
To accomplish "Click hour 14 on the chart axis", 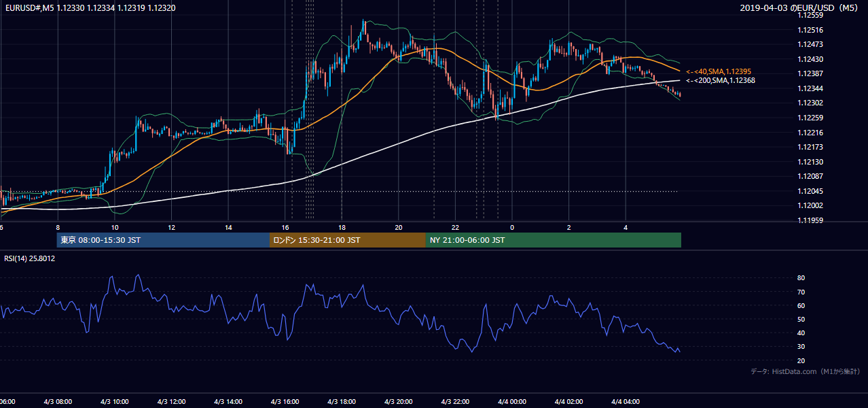I will click(228, 227).
